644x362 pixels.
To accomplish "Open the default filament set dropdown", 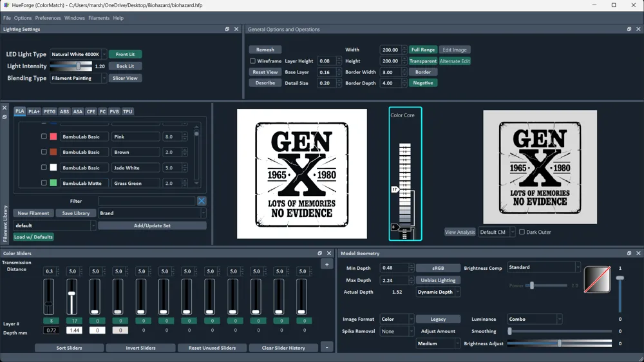I will coord(55,225).
